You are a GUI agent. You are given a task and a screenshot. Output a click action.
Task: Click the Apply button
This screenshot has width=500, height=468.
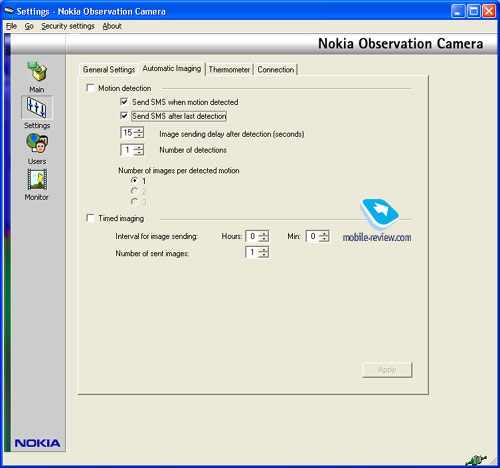[x=387, y=370]
